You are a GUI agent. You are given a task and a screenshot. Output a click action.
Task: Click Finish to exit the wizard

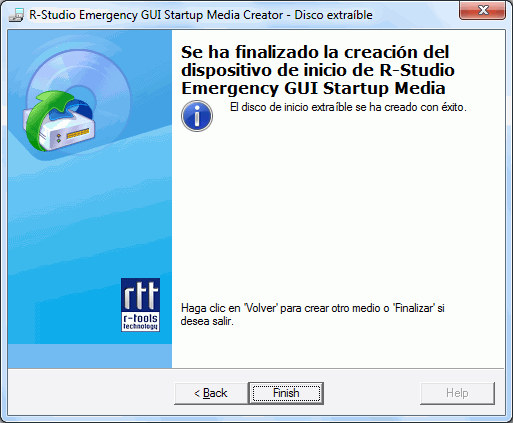286,393
